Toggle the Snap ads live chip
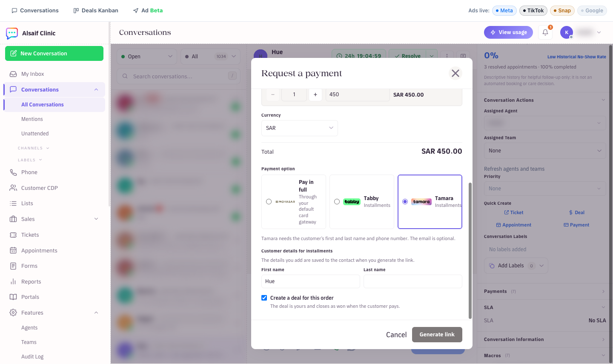Image resolution: width=613 pixels, height=364 pixels. click(x=562, y=11)
